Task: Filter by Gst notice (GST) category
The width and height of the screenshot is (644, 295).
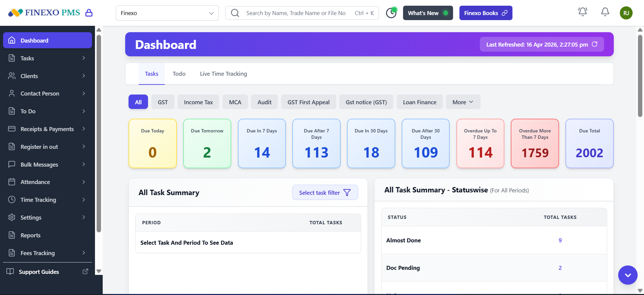Action: click(x=366, y=102)
